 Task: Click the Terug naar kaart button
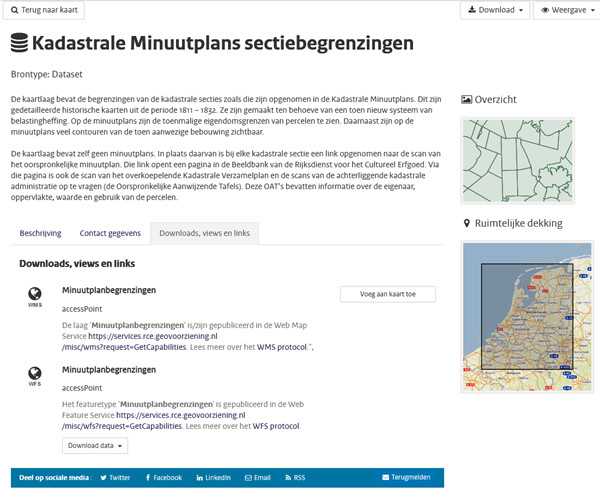44,10
